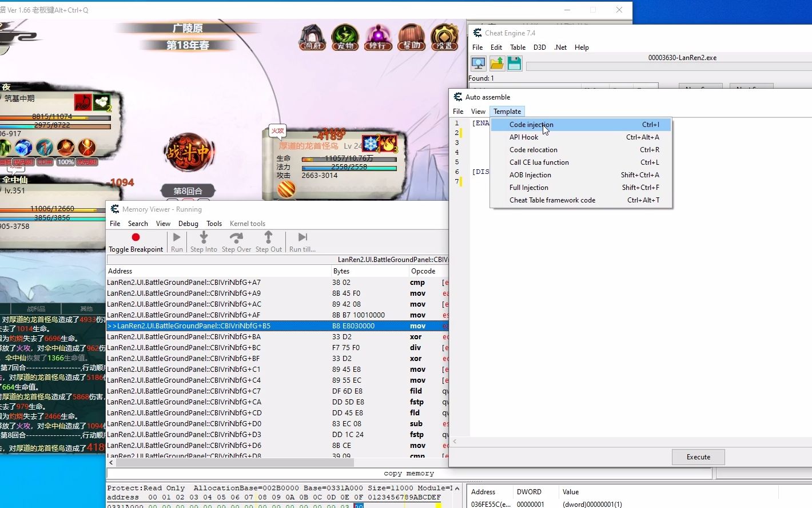Image resolution: width=812 pixels, height=508 pixels.
Task: Open Memory Viewer Debug menu
Action: (188, 224)
